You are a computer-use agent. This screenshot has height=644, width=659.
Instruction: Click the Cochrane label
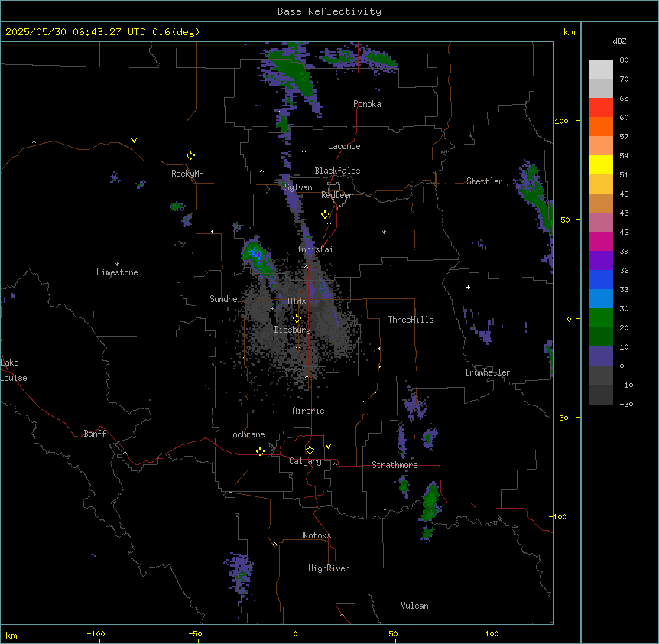point(246,434)
